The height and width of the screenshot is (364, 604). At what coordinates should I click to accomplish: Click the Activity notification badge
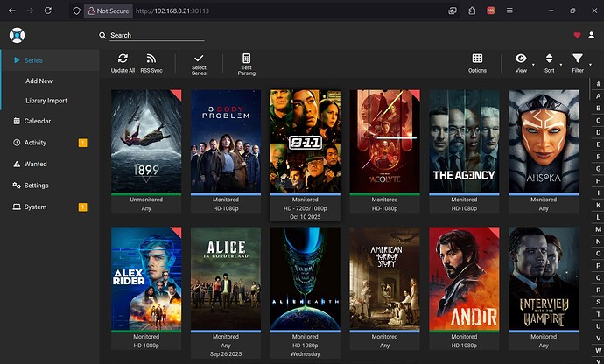[x=83, y=143]
